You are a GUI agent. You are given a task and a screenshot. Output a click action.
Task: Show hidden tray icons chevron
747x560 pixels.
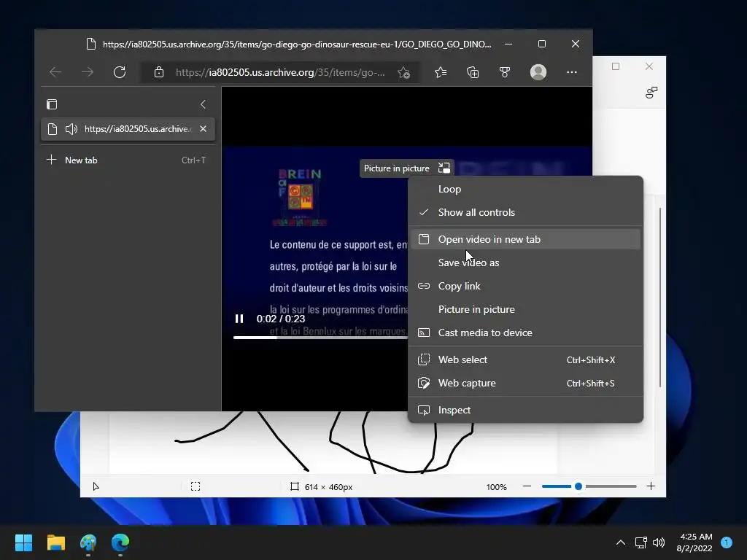click(x=621, y=542)
